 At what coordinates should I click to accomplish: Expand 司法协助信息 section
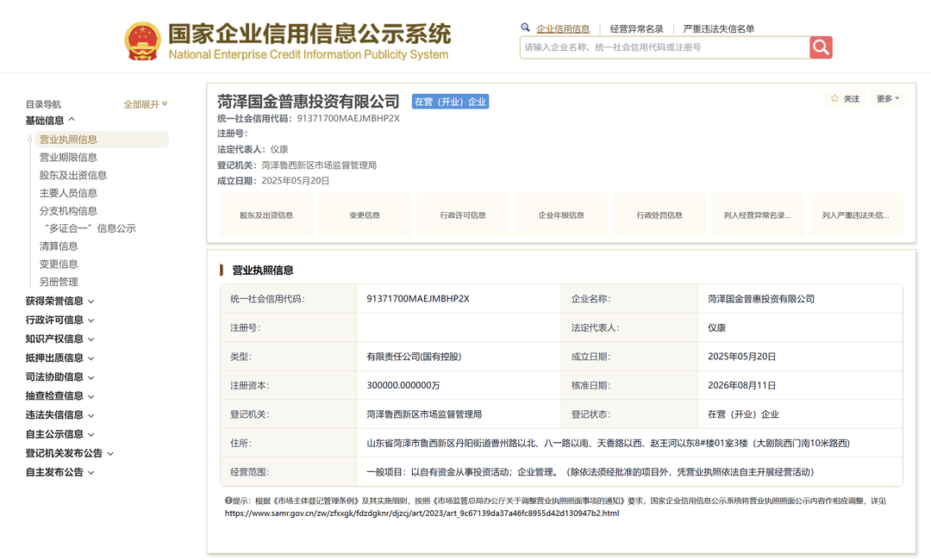coord(59,377)
